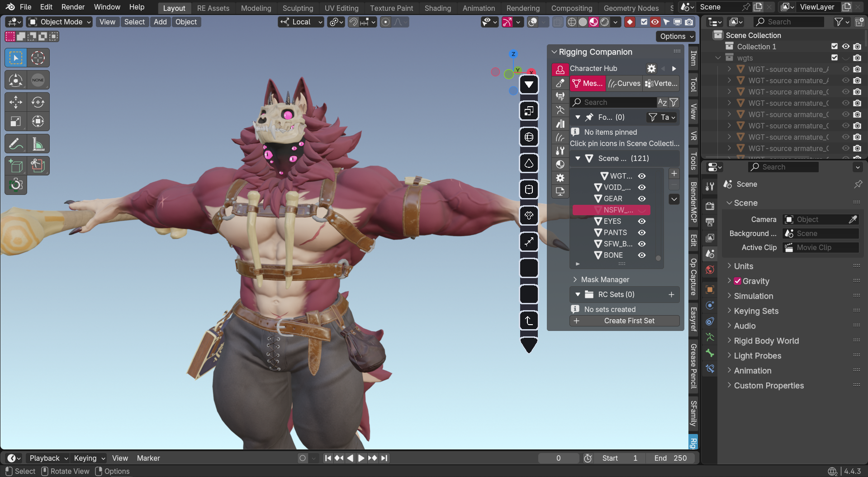This screenshot has height=477, width=868.
Task: Play the animation forward
Action: click(361, 458)
